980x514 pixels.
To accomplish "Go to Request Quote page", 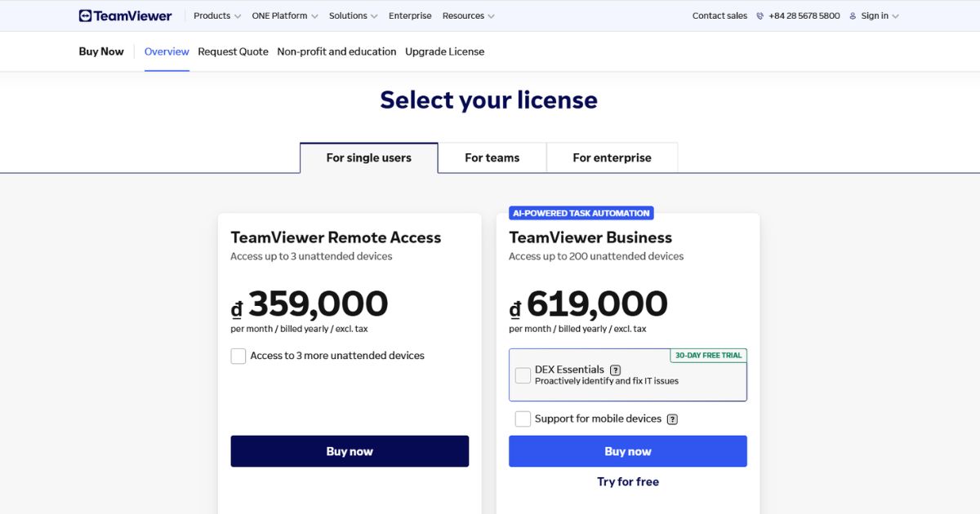I will point(233,51).
